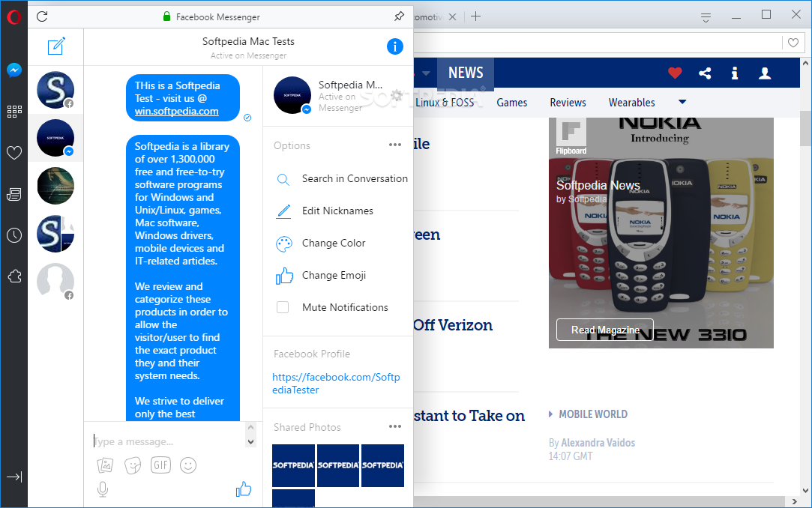Open Bookmarks heart icon in sidebar
The width and height of the screenshot is (812, 508).
pyautogui.click(x=14, y=153)
